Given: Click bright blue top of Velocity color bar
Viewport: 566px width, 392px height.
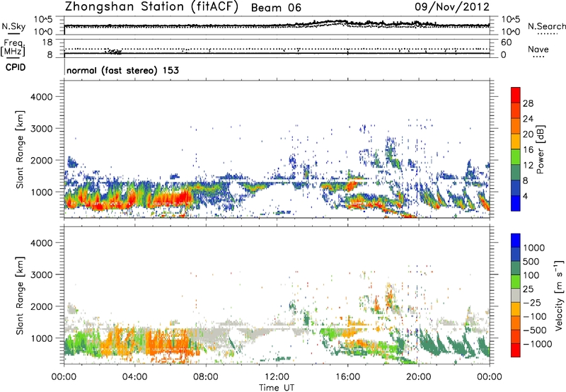Looking at the screenshot, I should [516, 241].
